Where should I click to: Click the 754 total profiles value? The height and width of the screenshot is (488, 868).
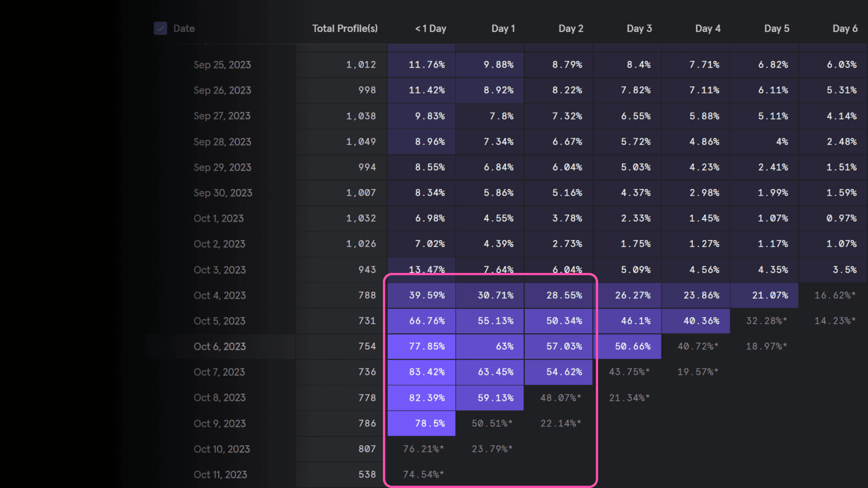tap(367, 347)
